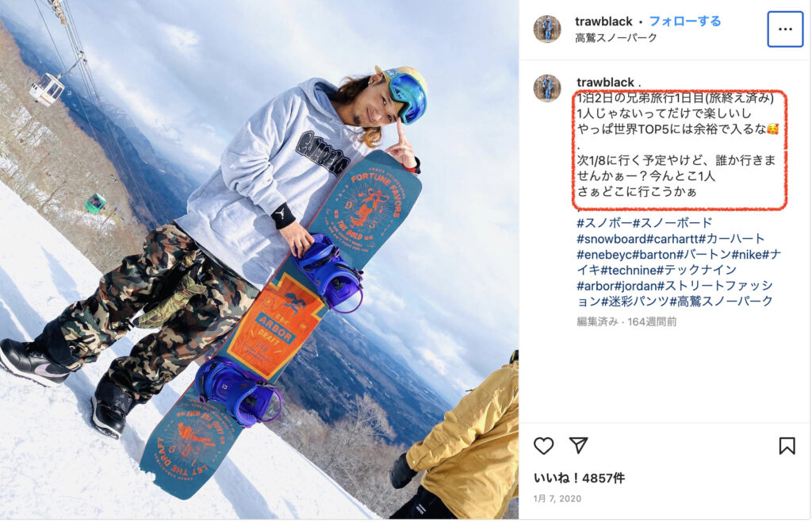Share the post via paper plane icon

578,445
